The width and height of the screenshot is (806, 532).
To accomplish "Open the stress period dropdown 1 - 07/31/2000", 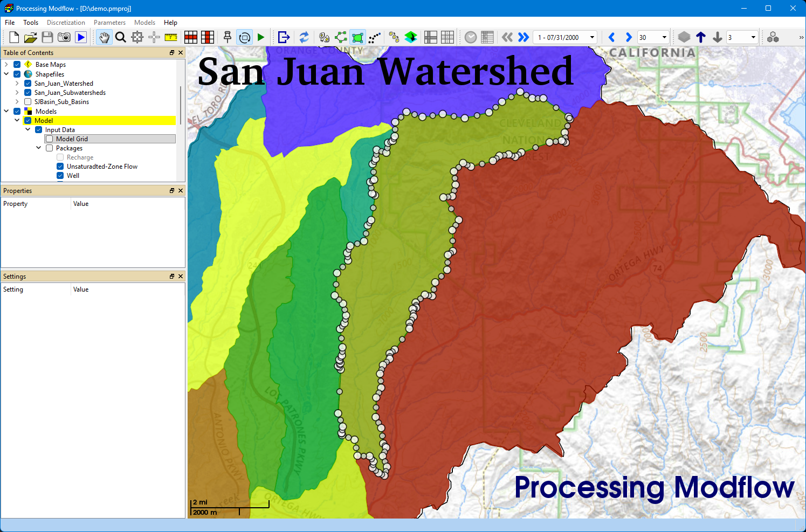I will click(565, 37).
